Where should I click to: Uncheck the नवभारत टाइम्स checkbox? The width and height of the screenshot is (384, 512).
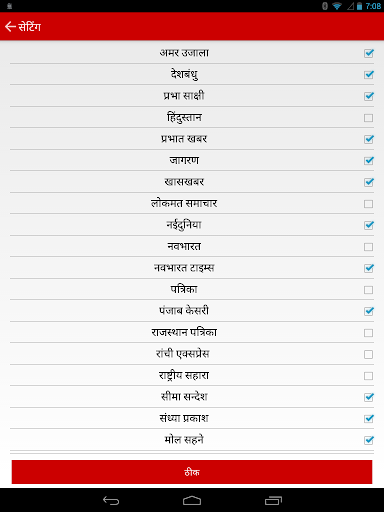tap(369, 268)
